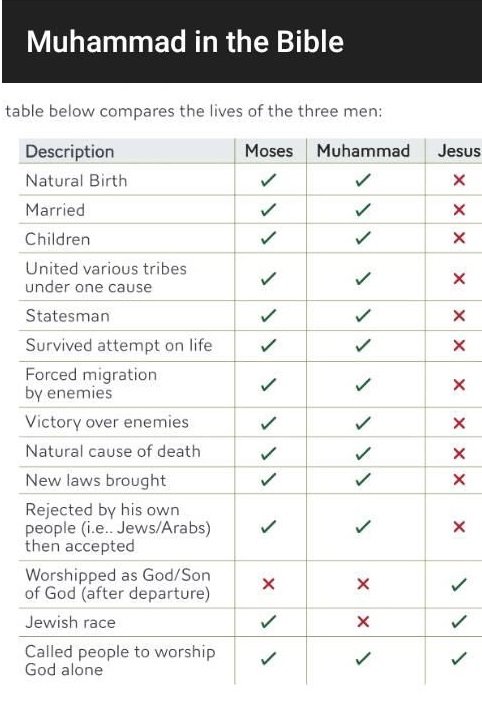
Task: Click the Muhammad checkmark in the Children row
Action: click(363, 238)
